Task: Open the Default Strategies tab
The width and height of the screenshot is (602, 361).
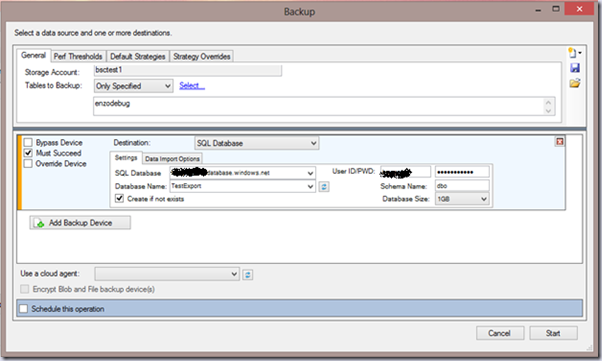Action: click(x=137, y=56)
